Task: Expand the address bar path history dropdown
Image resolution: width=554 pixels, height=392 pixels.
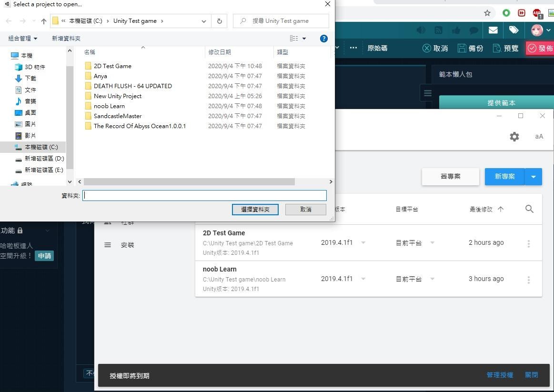Action: 204,21
